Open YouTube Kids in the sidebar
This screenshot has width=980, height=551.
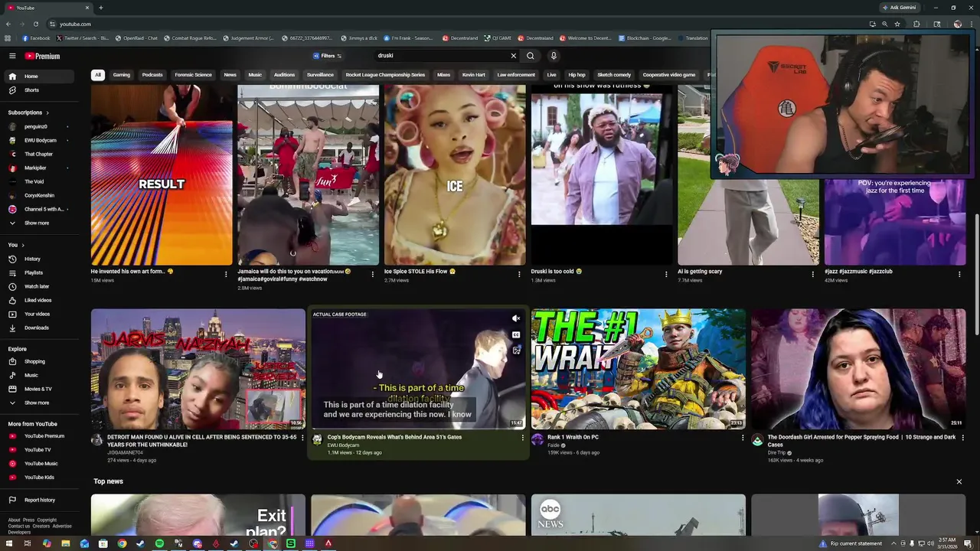38,478
